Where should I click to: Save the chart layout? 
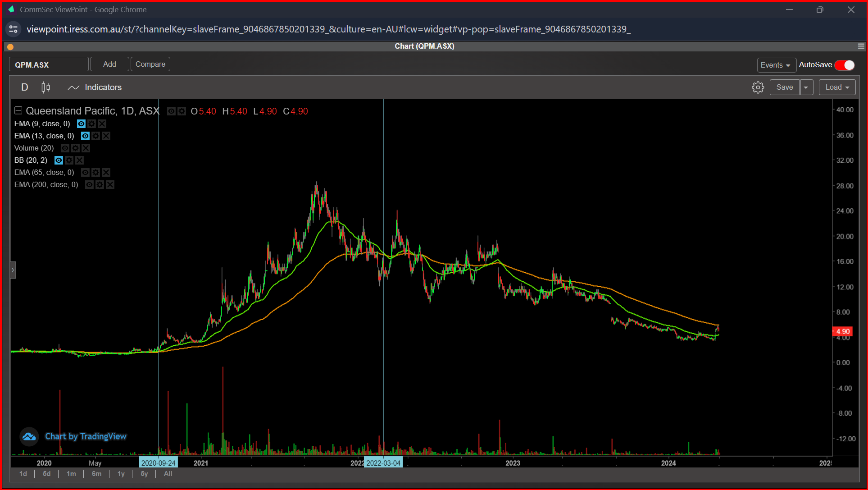point(784,87)
